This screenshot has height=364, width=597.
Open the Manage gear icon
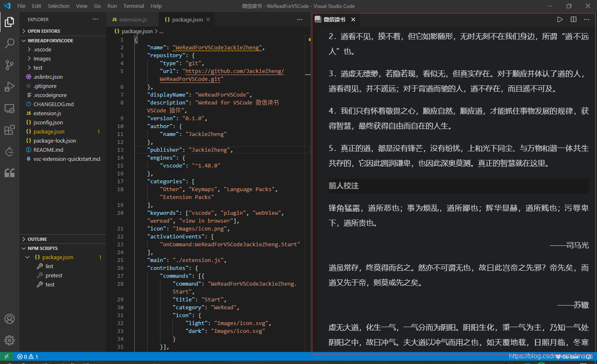coord(10,340)
